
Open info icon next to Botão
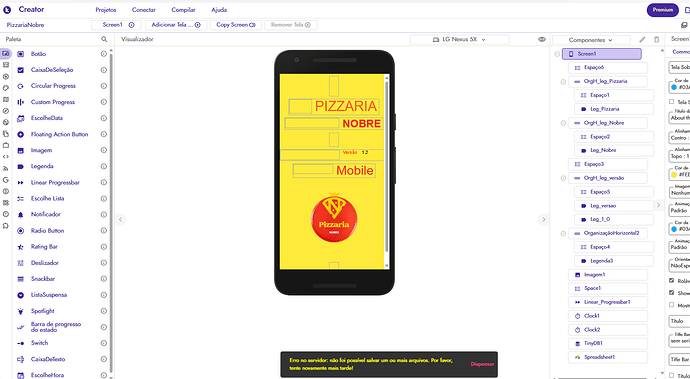click(x=104, y=54)
